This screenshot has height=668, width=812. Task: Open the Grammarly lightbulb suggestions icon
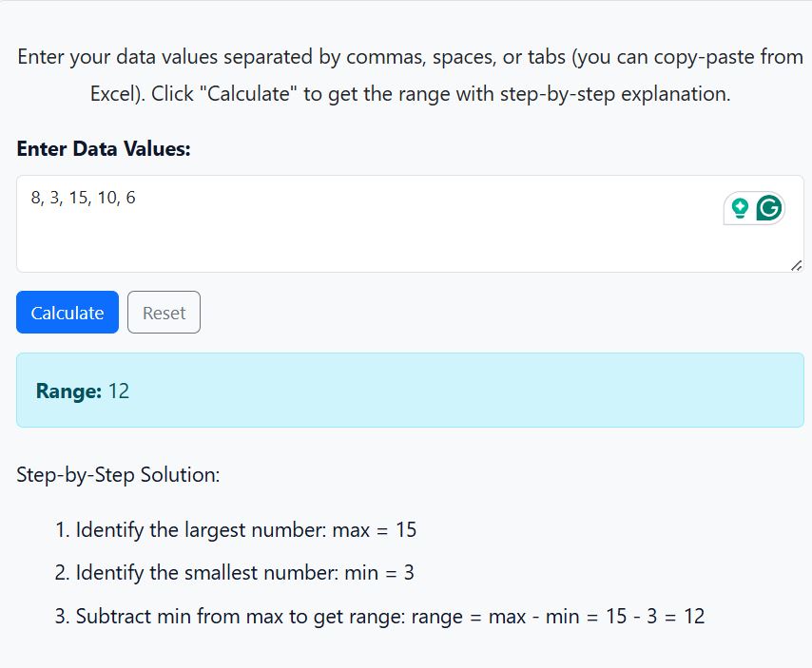(740, 207)
